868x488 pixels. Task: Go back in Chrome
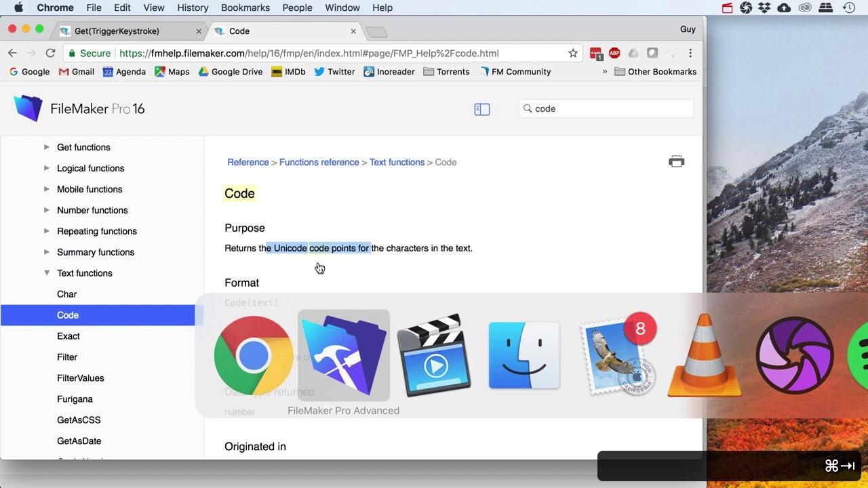coord(12,53)
